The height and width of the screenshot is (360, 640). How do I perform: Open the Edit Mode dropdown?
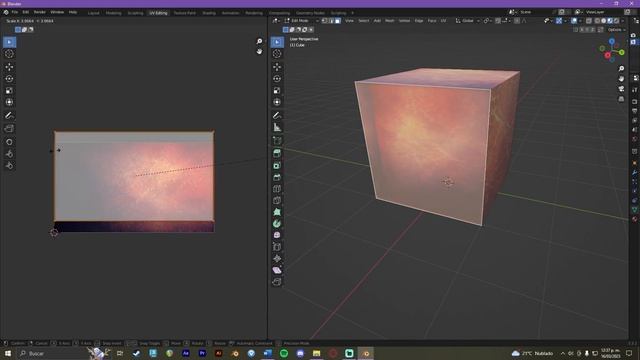302,21
